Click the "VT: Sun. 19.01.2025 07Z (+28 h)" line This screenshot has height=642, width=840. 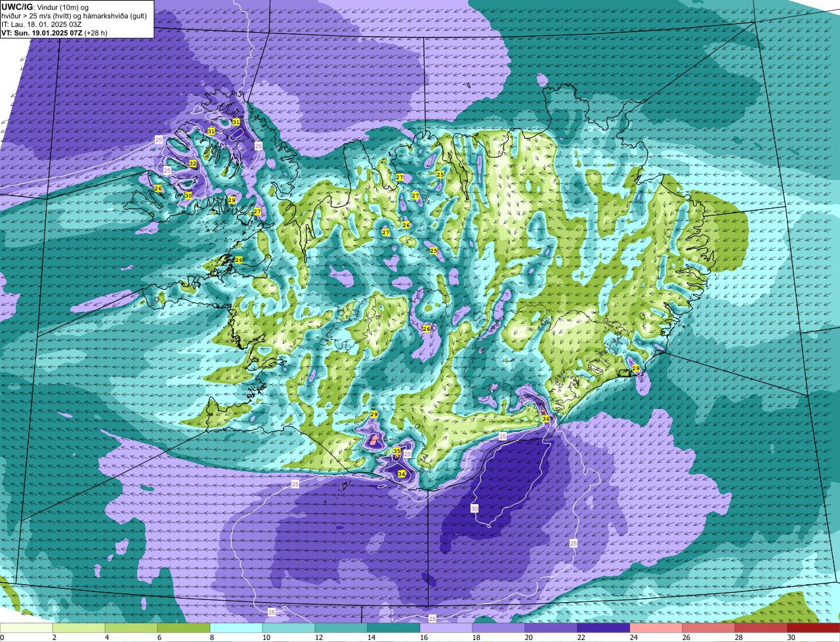54,33
